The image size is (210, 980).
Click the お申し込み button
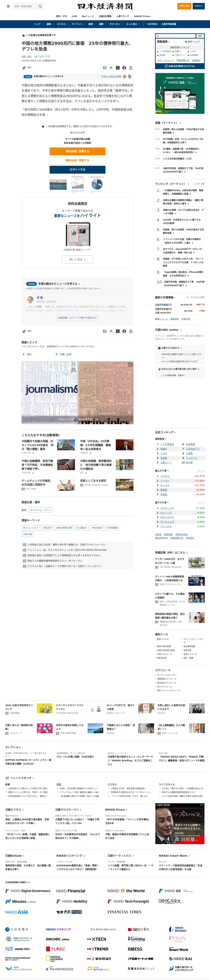coord(184,6)
